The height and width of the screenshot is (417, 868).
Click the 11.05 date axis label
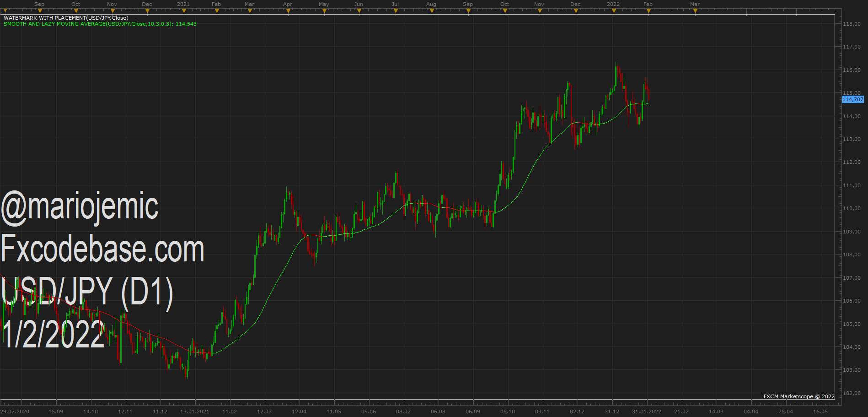334,412
